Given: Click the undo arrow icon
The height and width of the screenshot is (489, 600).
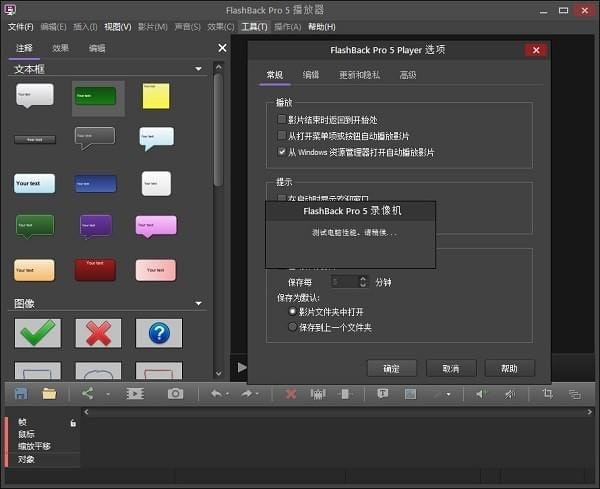Looking at the screenshot, I should point(216,394).
